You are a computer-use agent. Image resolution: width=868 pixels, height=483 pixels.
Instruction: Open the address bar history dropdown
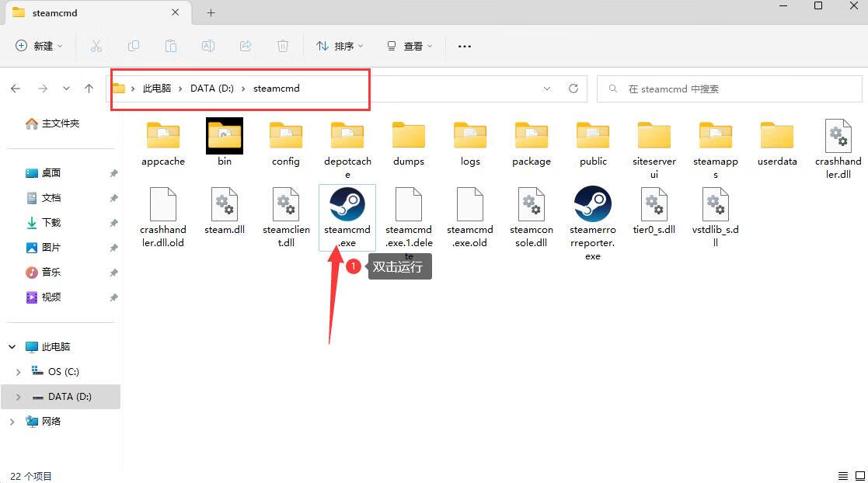547,89
